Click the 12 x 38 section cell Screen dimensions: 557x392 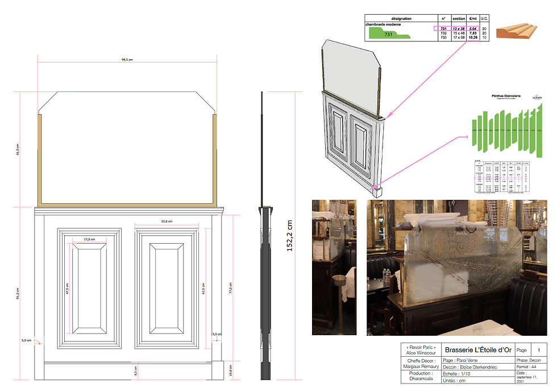459,29
